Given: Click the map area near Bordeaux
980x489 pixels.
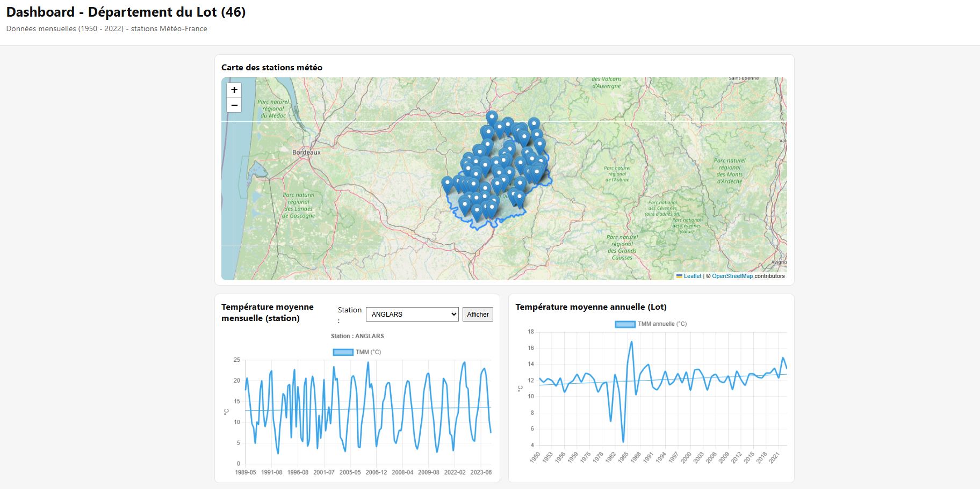Looking at the screenshot, I should pos(307,152).
